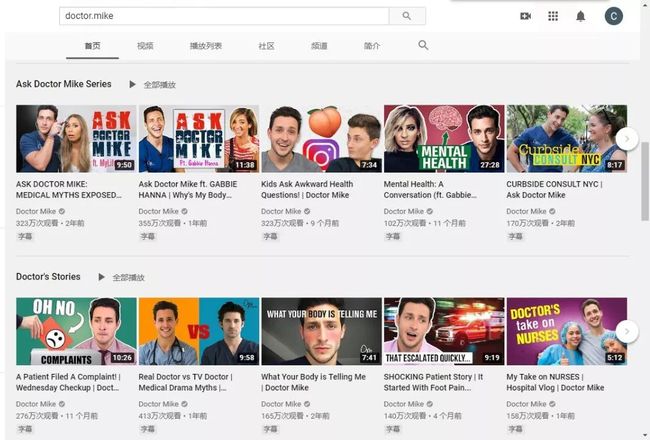
Task: Open the Kids Ask Awkward Health Questions thumbnail
Action: pyautogui.click(x=321, y=139)
